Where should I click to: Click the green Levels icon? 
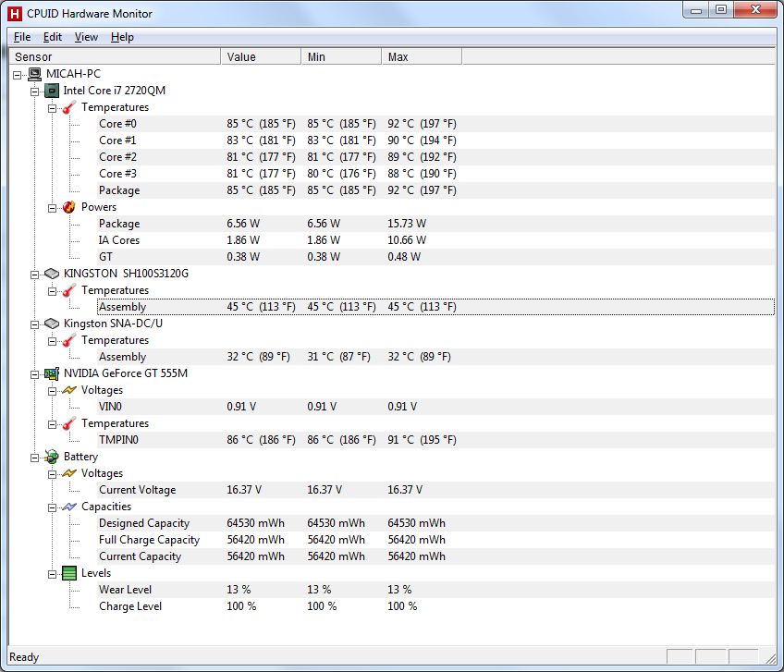click(x=69, y=573)
